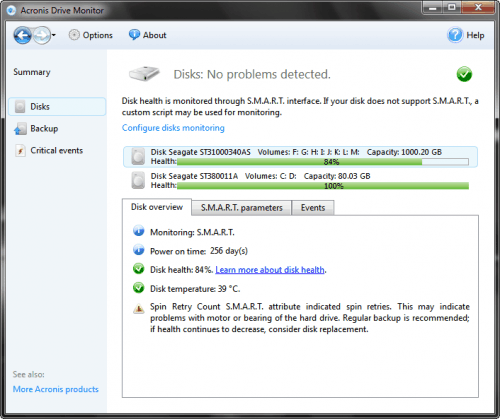The width and height of the screenshot is (500, 419).
Task: Click the Backup sidebar icon
Action: 20,129
